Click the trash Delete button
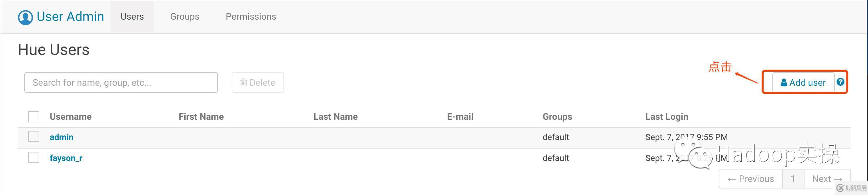 pyautogui.click(x=258, y=82)
